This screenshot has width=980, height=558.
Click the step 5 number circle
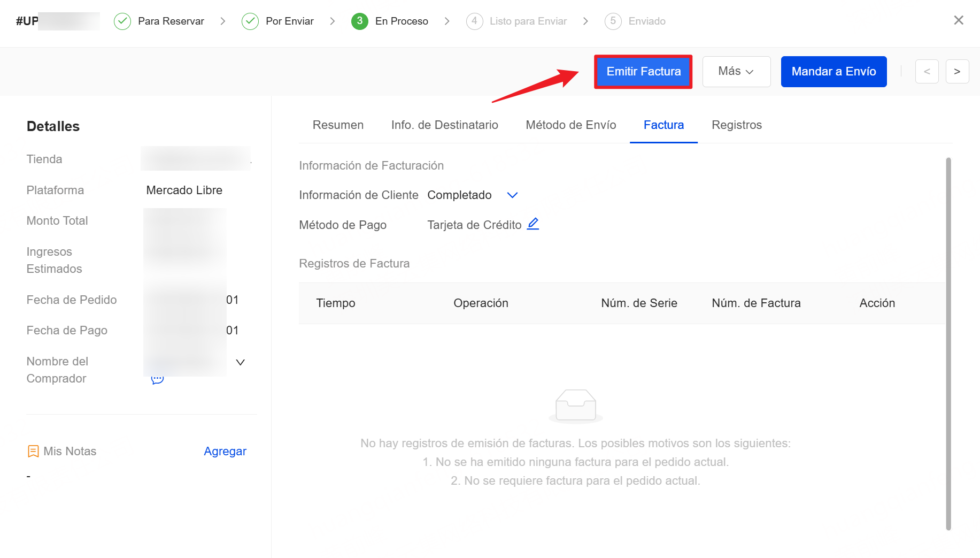pyautogui.click(x=613, y=21)
